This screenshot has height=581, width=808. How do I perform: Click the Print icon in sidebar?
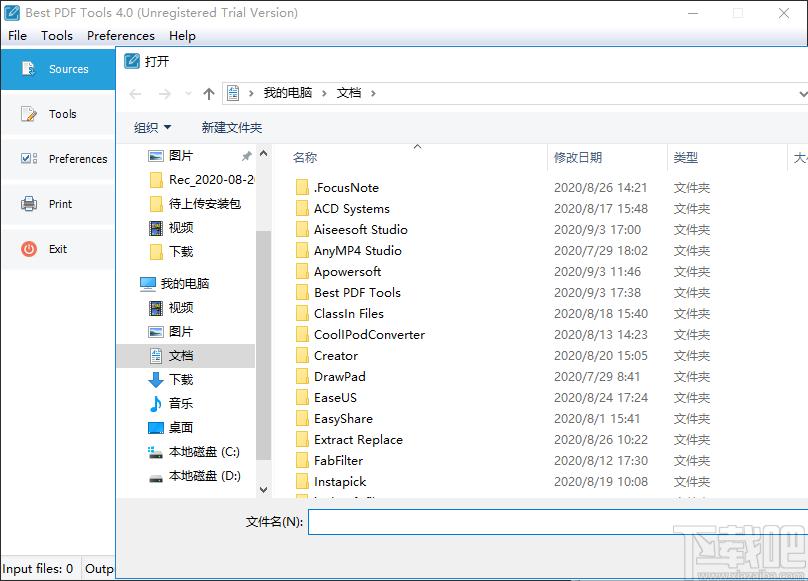pyautogui.click(x=29, y=204)
